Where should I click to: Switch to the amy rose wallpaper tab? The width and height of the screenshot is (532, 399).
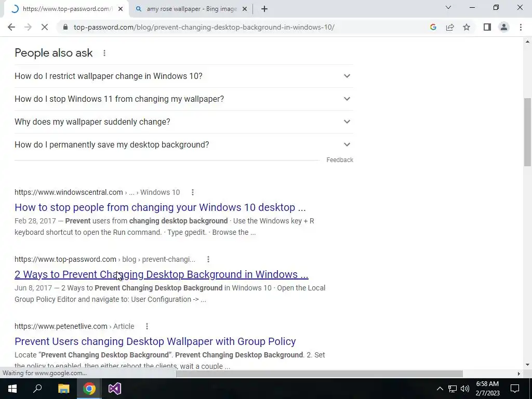point(191,9)
